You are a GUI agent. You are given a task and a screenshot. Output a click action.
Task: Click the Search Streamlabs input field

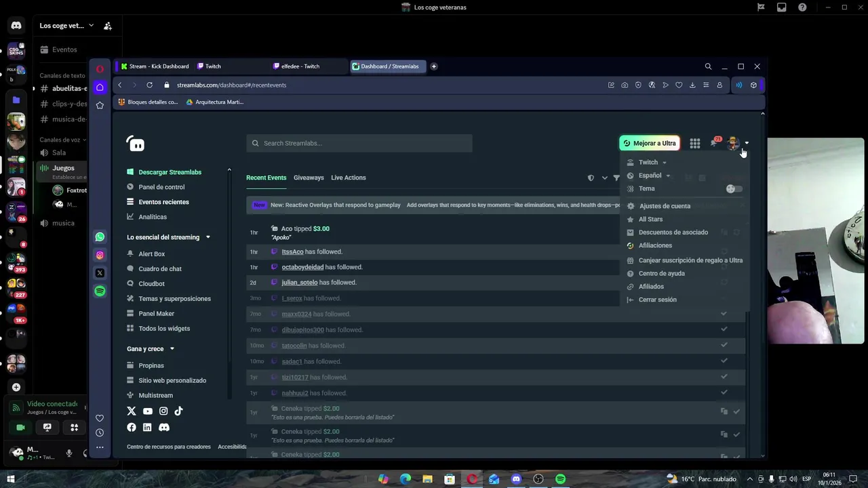(359, 143)
